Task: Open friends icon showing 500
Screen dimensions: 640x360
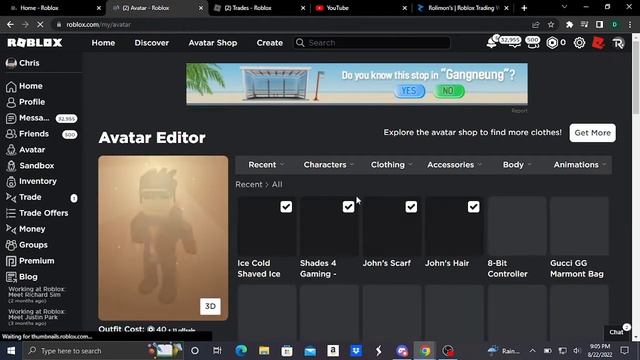Action: coord(533,42)
